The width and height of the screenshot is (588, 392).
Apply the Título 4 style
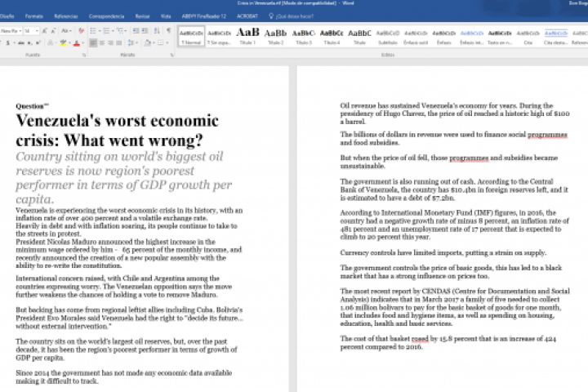point(332,37)
